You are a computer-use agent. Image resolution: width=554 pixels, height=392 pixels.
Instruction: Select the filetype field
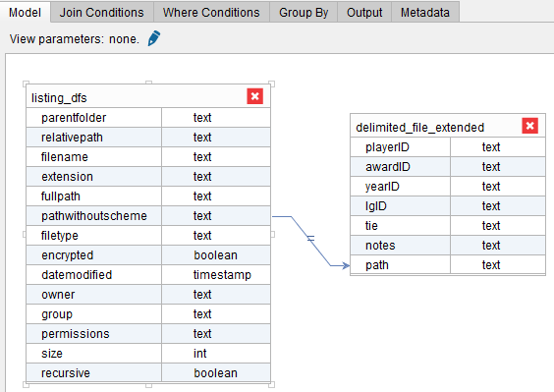[x=94, y=236]
